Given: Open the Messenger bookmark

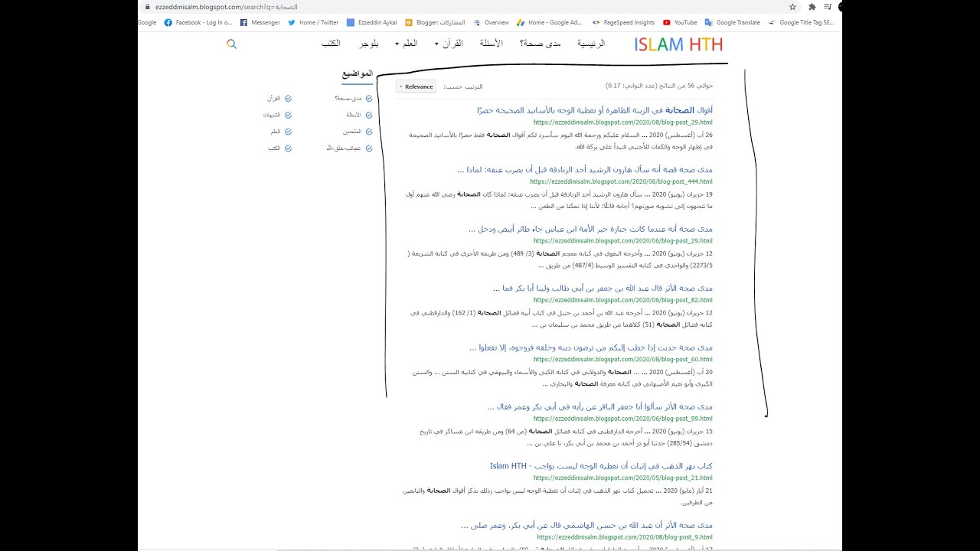Looking at the screenshot, I should tap(260, 23).
